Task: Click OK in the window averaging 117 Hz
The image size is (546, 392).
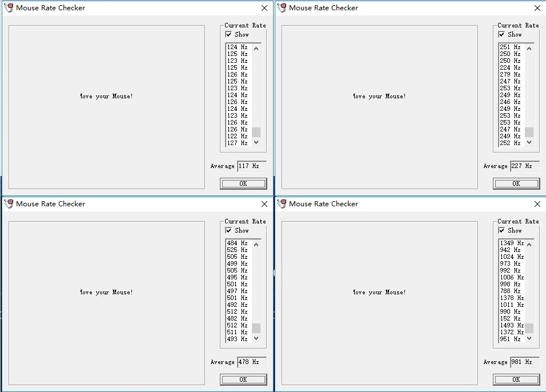Action: [243, 183]
